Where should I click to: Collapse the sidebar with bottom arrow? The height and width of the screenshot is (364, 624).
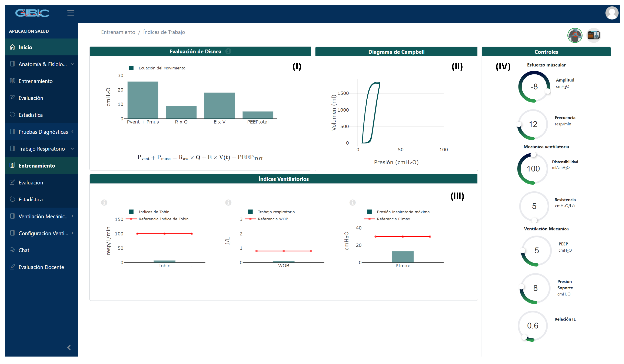tap(69, 348)
